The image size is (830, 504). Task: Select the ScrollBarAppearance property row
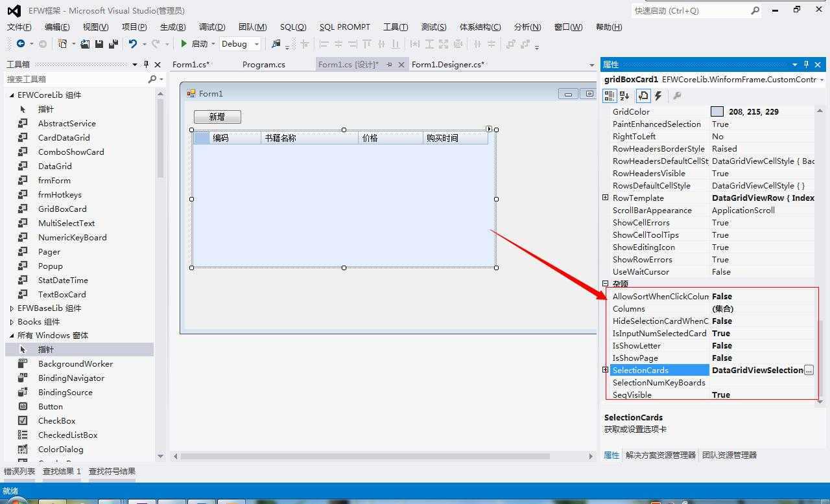(x=712, y=210)
